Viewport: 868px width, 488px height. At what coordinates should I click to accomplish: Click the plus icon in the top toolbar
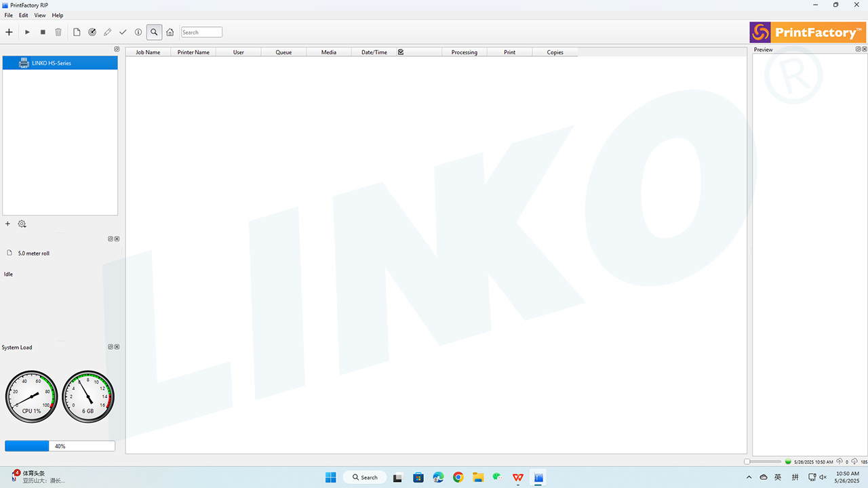point(9,32)
